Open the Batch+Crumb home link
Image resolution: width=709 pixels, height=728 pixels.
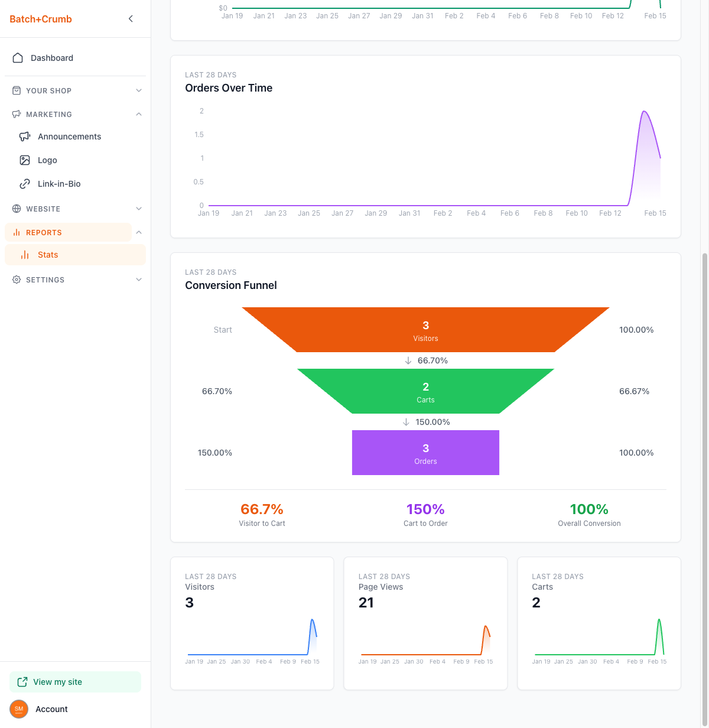coord(41,19)
